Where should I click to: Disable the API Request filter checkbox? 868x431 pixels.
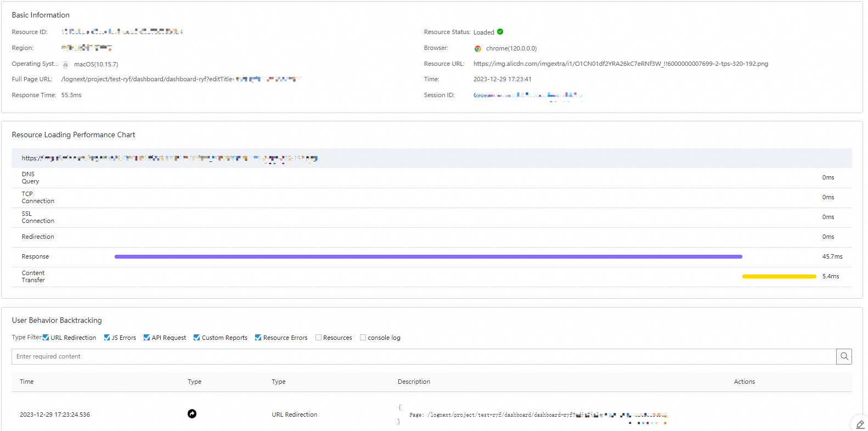tap(146, 338)
